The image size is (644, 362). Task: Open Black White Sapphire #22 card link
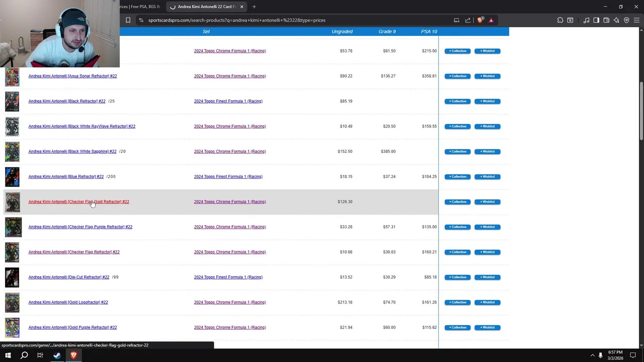point(72,151)
